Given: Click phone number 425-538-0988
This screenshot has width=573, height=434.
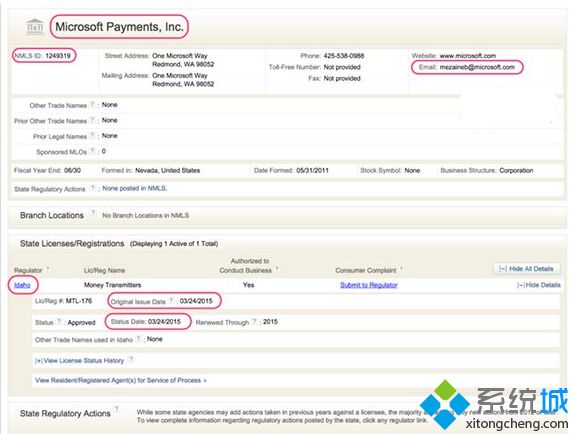Looking at the screenshot, I should tap(344, 56).
